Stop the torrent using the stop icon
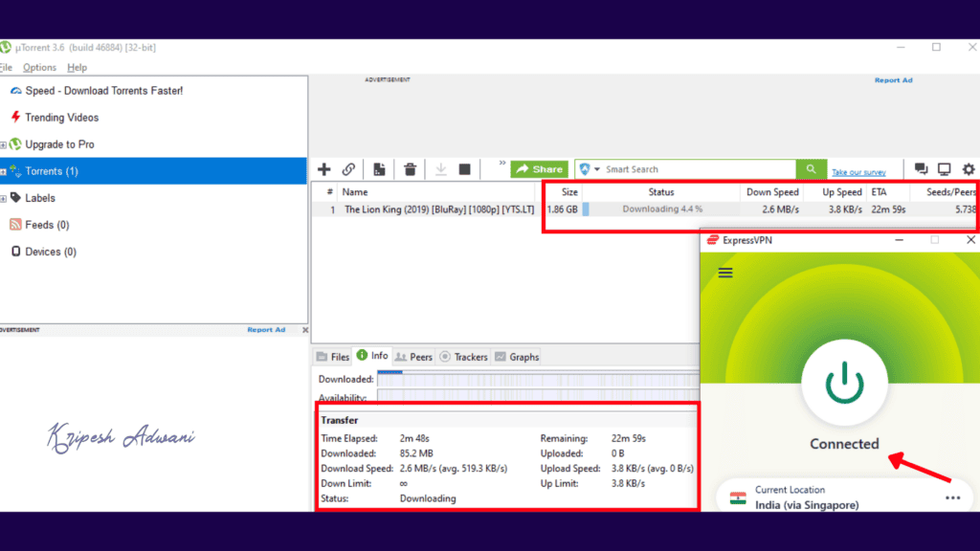 pos(465,169)
